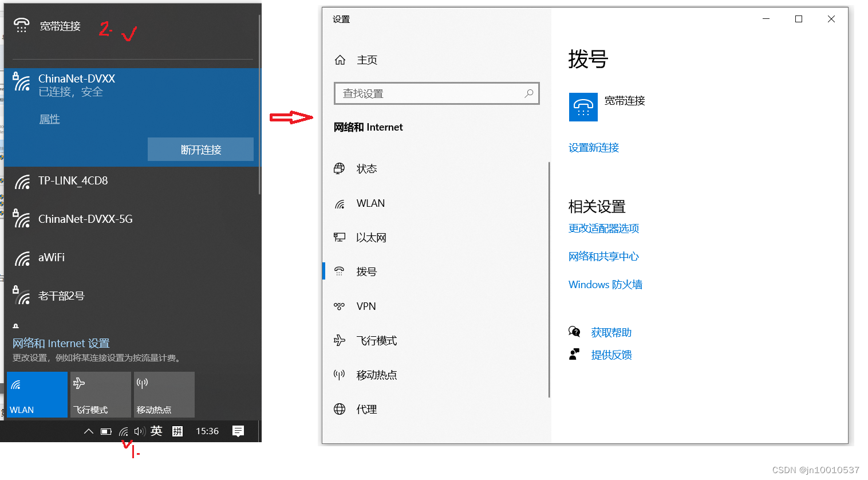The width and height of the screenshot is (868, 480).
Task: Click in the 查找设置 search field
Action: pyautogui.click(x=436, y=93)
